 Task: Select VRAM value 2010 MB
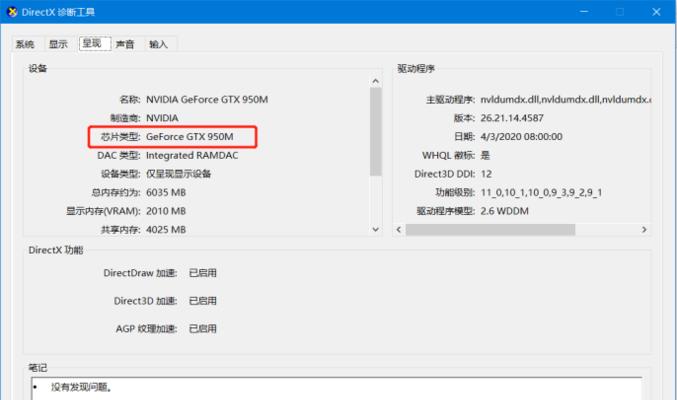pos(166,211)
